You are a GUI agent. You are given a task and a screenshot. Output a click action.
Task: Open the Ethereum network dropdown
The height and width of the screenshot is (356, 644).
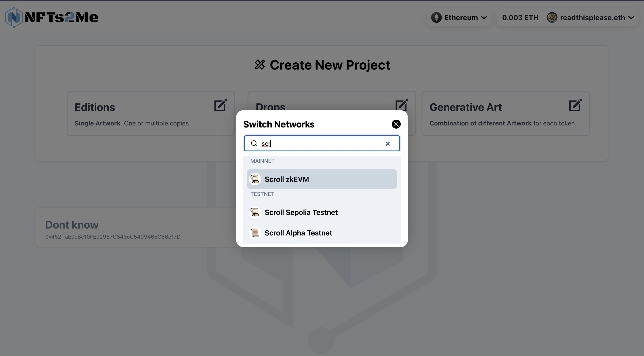[x=459, y=17]
